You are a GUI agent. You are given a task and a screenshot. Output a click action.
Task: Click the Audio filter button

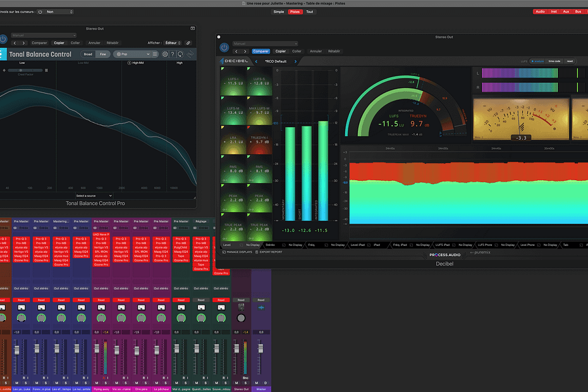[x=540, y=11]
